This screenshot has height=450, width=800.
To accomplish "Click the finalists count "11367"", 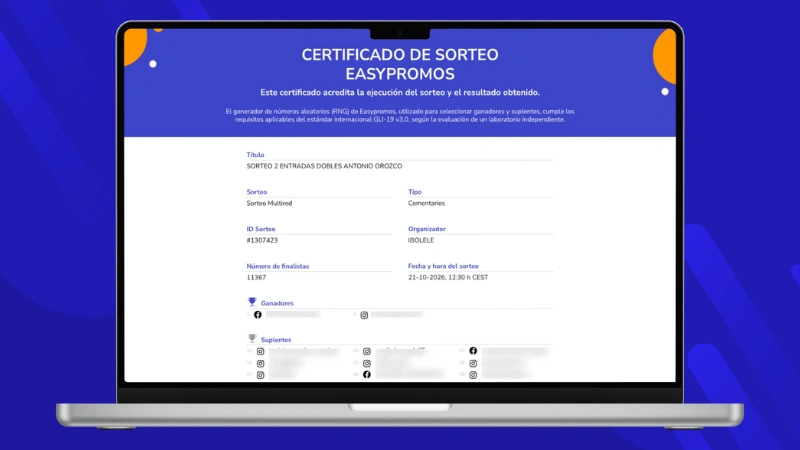I will click(256, 278).
